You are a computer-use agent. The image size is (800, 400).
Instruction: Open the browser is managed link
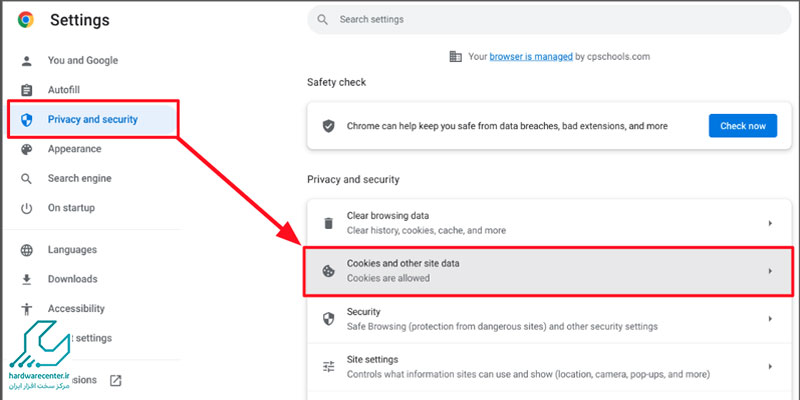(531, 57)
